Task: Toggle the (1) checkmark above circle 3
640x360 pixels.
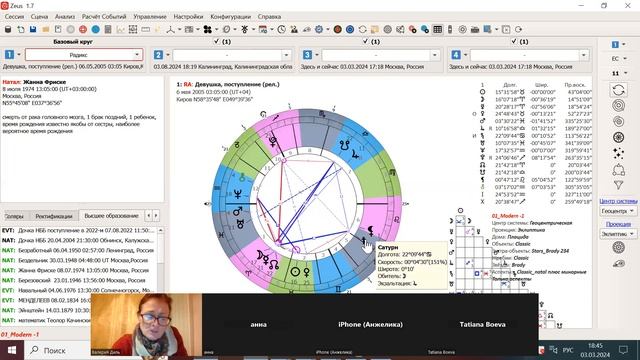Action: coord(366,41)
